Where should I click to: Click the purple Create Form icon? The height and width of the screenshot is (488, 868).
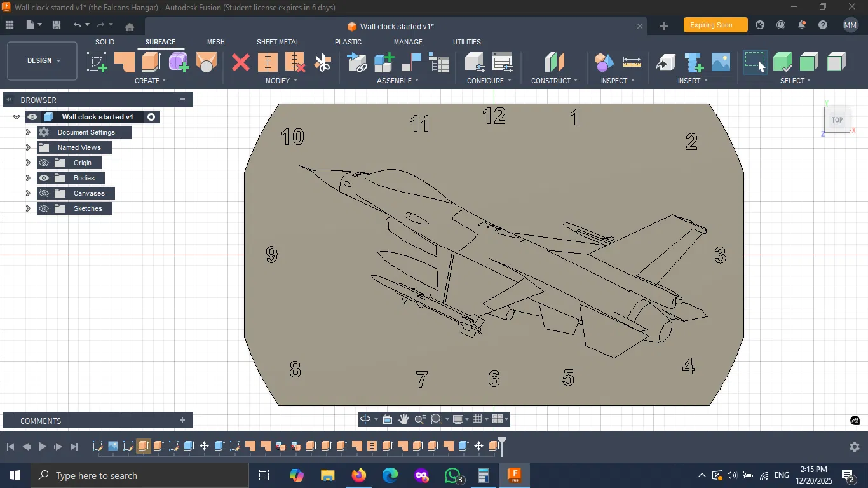point(179,62)
